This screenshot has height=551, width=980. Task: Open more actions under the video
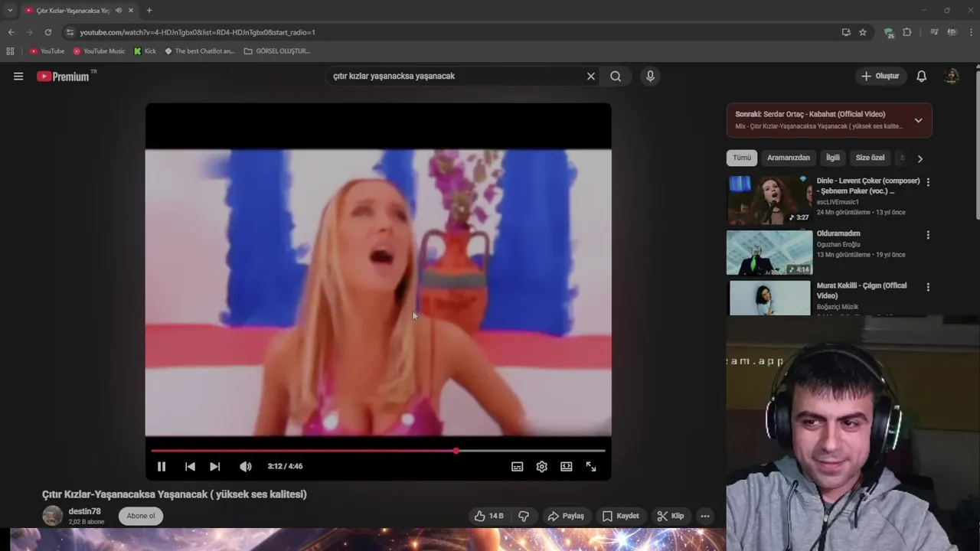[705, 516]
